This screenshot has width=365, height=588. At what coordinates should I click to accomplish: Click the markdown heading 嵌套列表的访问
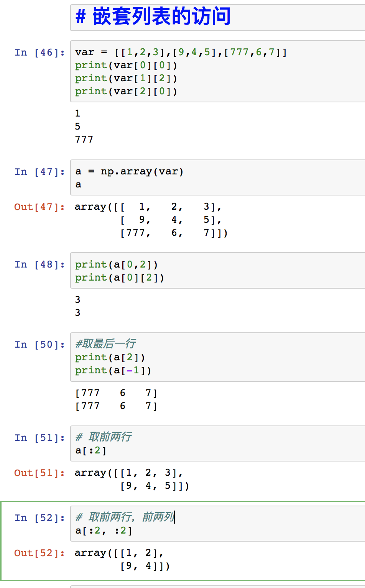coord(153,17)
